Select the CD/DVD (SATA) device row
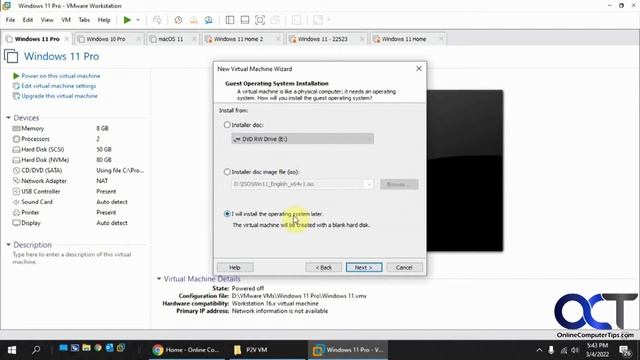This screenshot has height=360, width=640. tap(78, 171)
